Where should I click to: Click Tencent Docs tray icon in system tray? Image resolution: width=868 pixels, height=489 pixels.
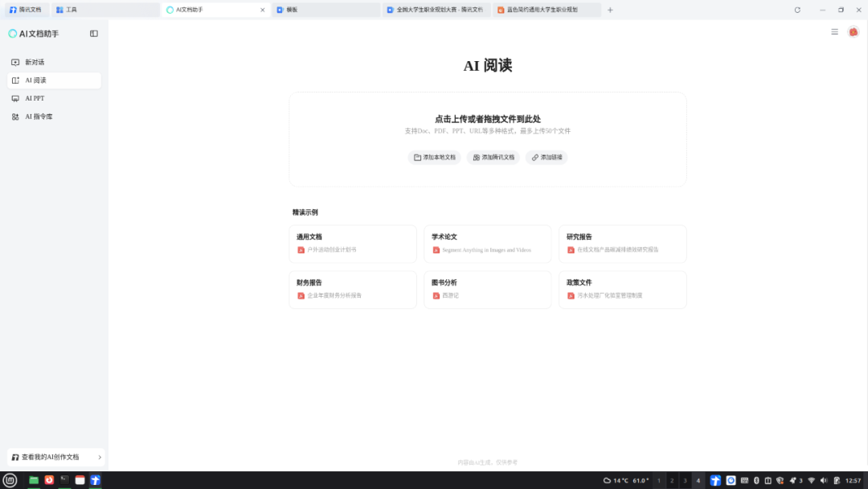[715, 481]
